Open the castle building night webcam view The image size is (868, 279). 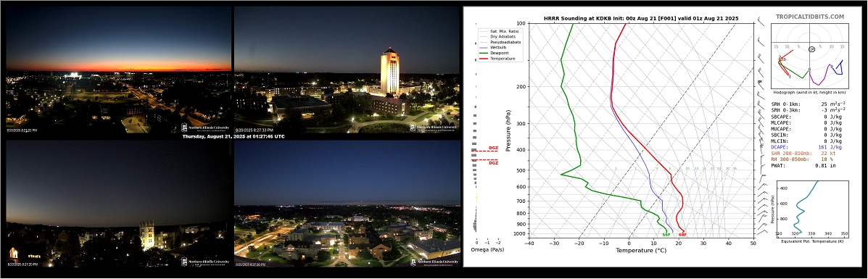(118, 203)
